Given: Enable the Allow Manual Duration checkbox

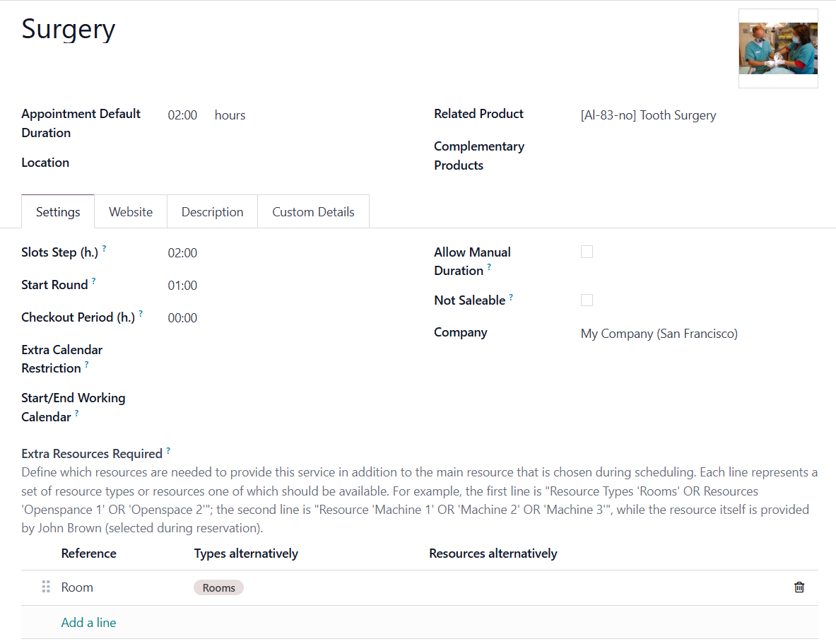Looking at the screenshot, I should click(x=587, y=252).
